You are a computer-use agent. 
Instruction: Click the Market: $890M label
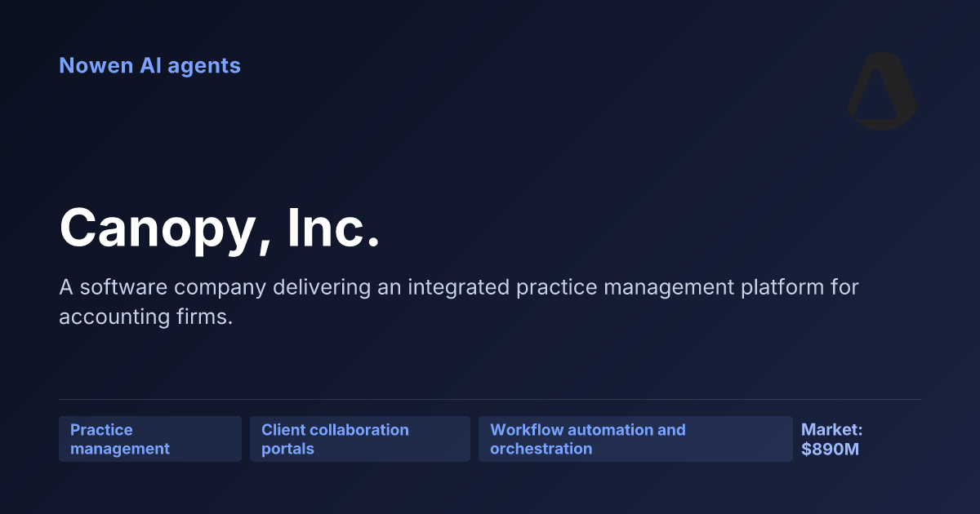[831, 439]
